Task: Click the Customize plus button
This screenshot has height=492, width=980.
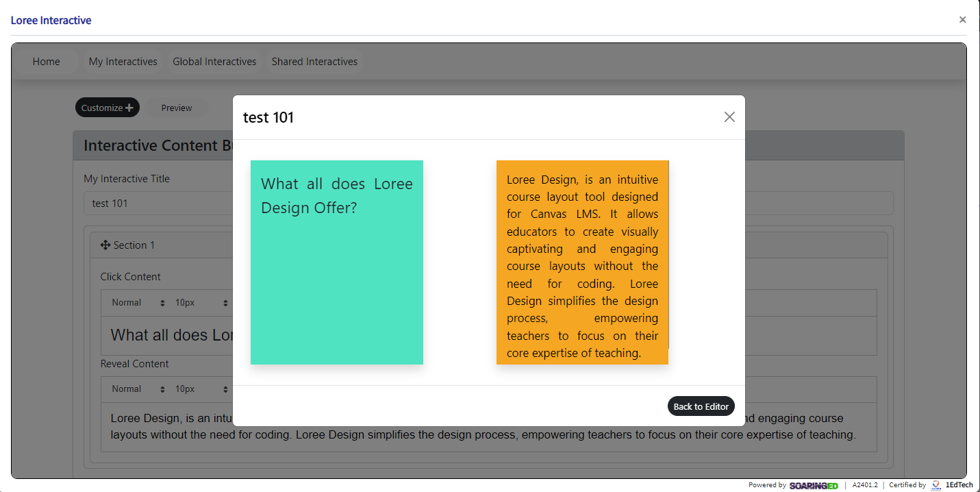Action: click(107, 108)
